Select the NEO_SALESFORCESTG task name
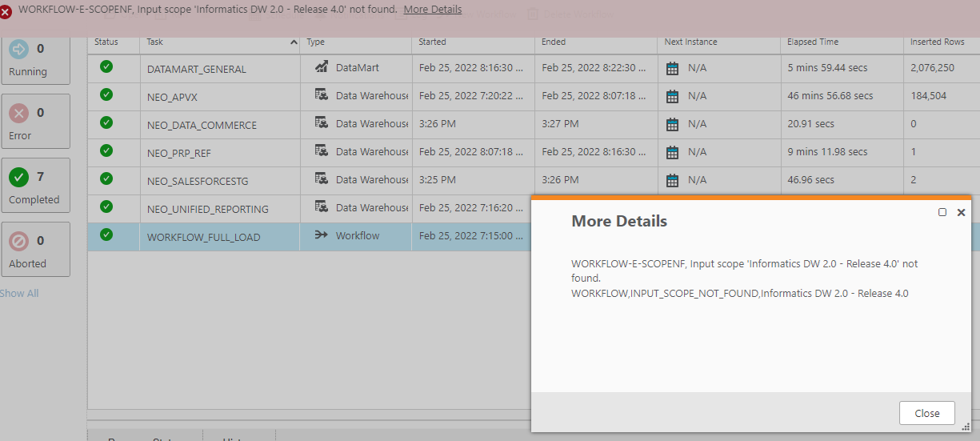The image size is (980, 441). coord(196,182)
